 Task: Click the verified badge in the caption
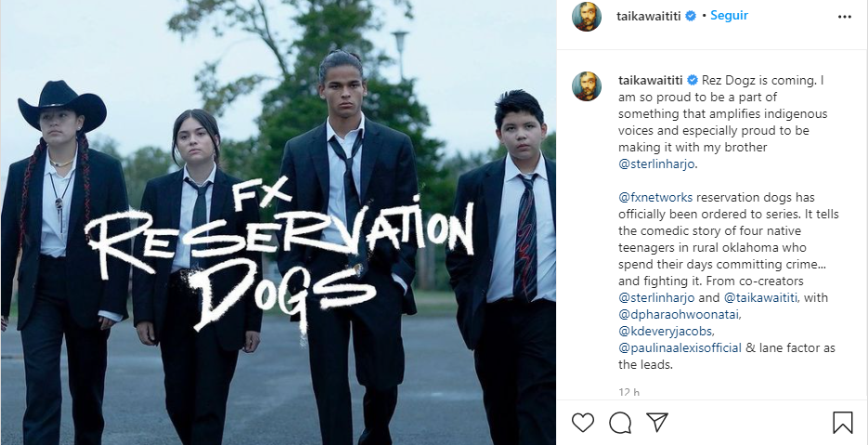[x=692, y=80]
